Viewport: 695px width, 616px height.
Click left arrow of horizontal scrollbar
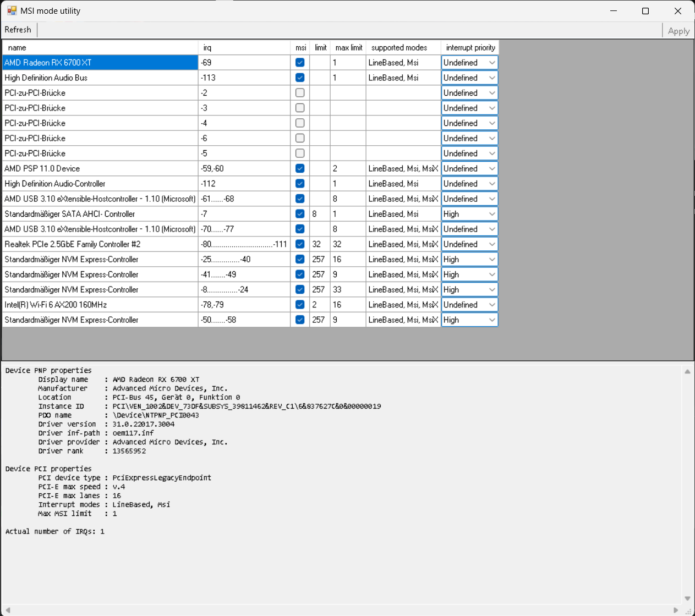click(8, 610)
